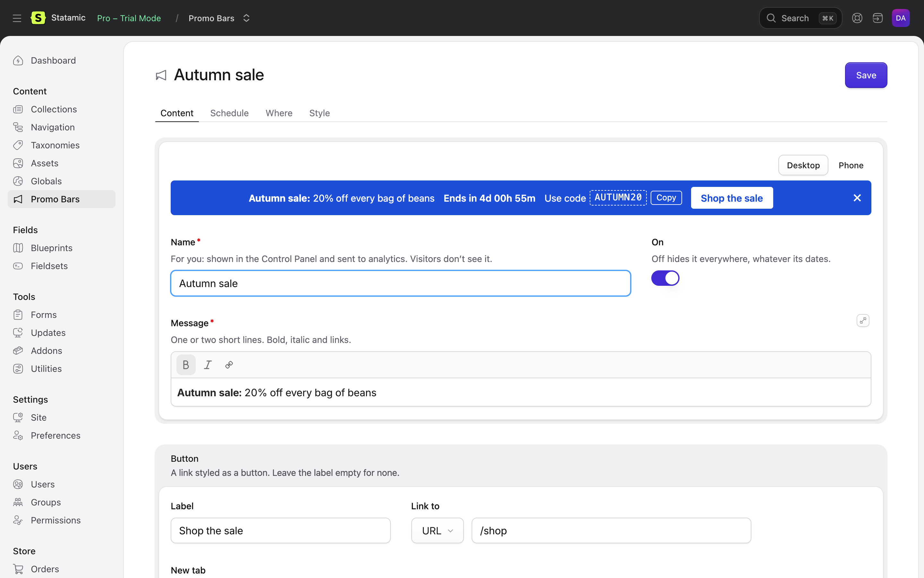
Task: Open Forms in the sidebar
Action: pos(62,315)
